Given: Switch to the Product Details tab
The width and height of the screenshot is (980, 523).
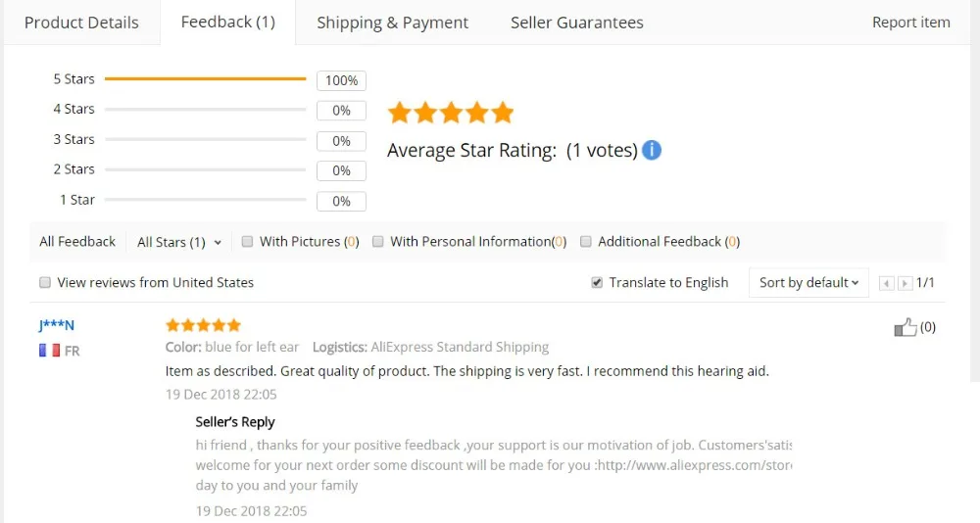Looking at the screenshot, I should (x=81, y=23).
